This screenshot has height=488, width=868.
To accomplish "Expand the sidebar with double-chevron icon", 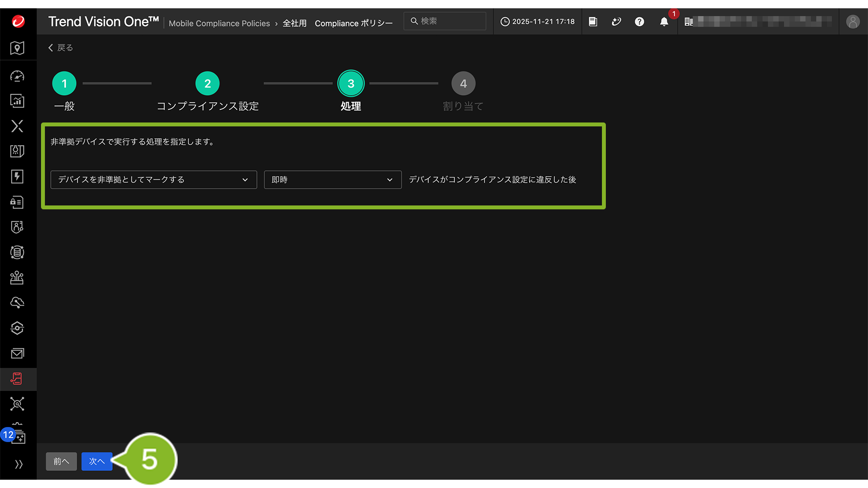I will [x=19, y=464].
